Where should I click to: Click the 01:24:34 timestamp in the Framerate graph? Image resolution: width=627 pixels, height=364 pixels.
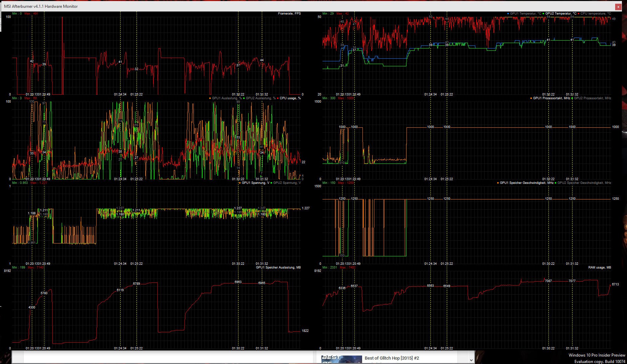click(120, 94)
